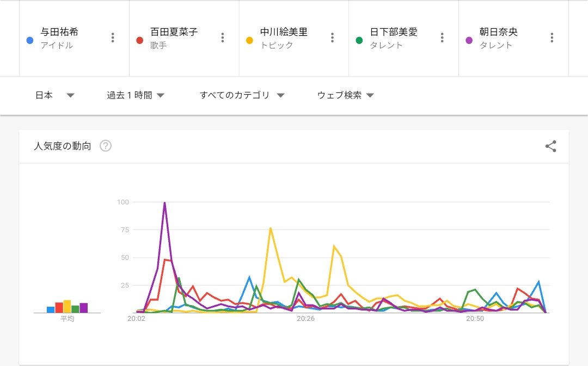
Task: Click the help question mark beside 人気度の動向
Action: click(106, 146)
